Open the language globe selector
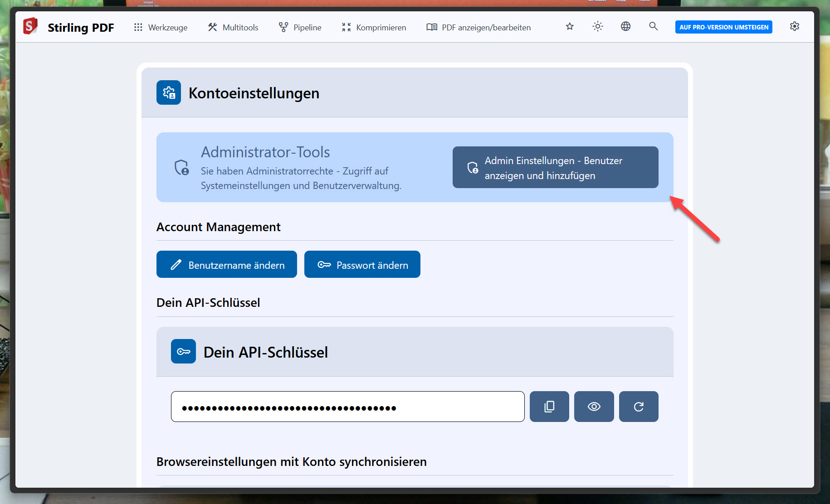Screen dimensions: 830x504 point(625,27)
